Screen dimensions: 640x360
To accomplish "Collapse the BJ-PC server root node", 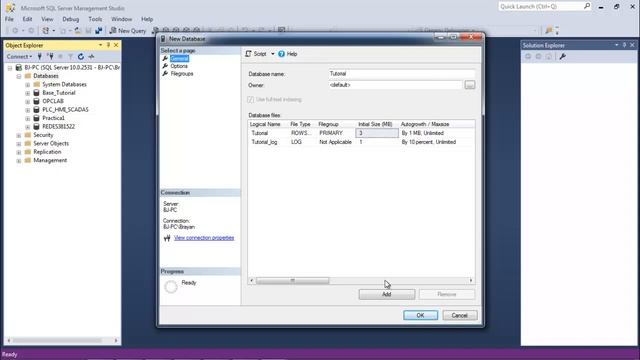I will pyautogui.click(x=10, y=68).
